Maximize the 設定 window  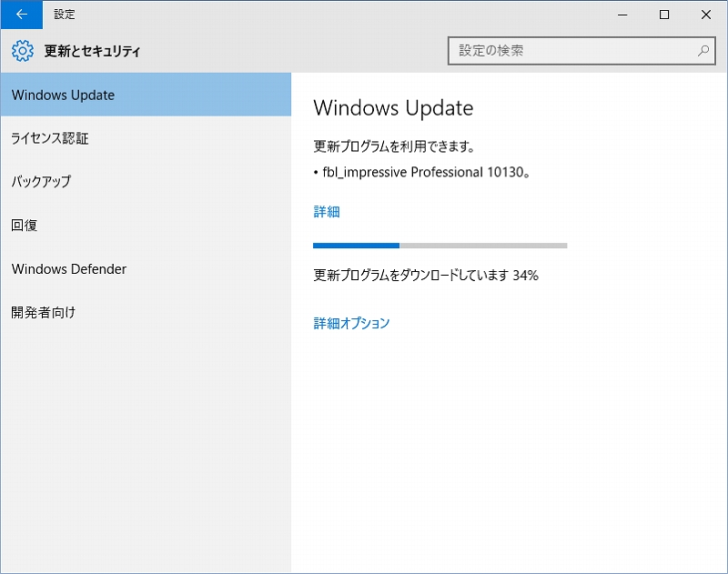pos(664,15)
